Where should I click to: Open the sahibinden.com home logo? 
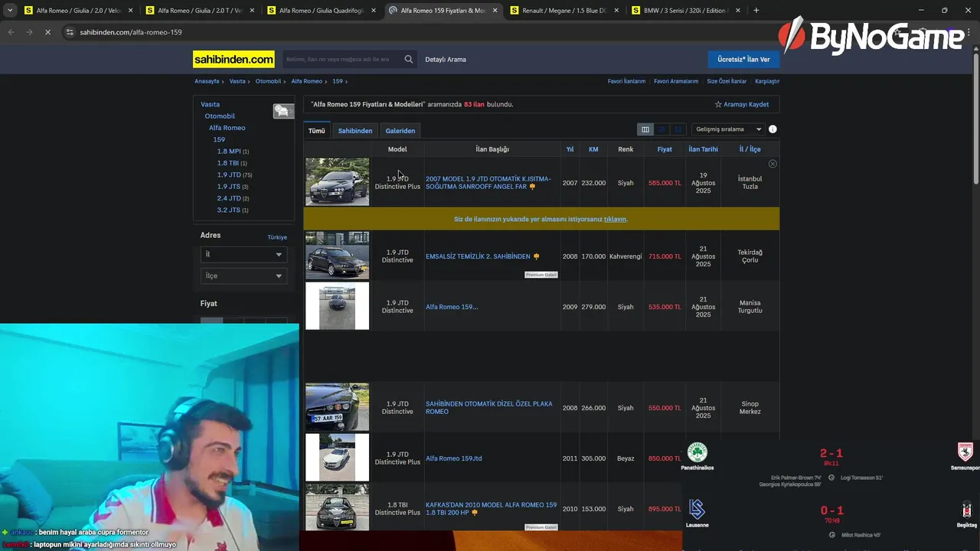coord(234,59)
